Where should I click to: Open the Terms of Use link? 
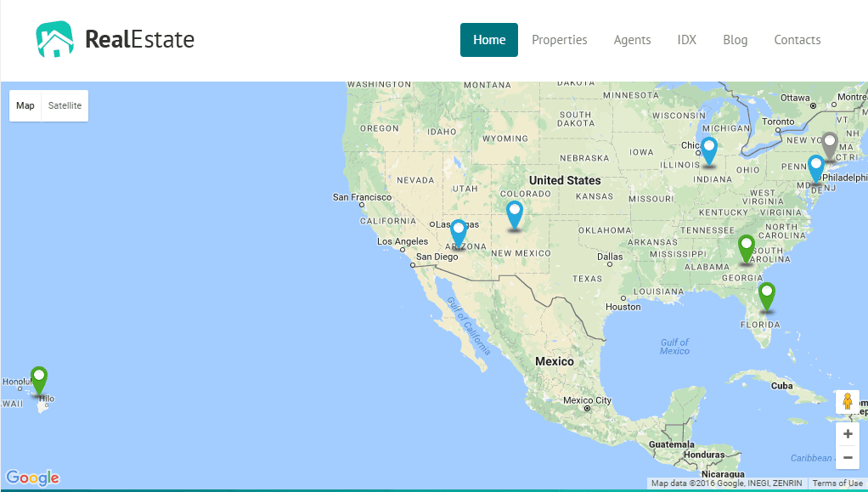837,484
